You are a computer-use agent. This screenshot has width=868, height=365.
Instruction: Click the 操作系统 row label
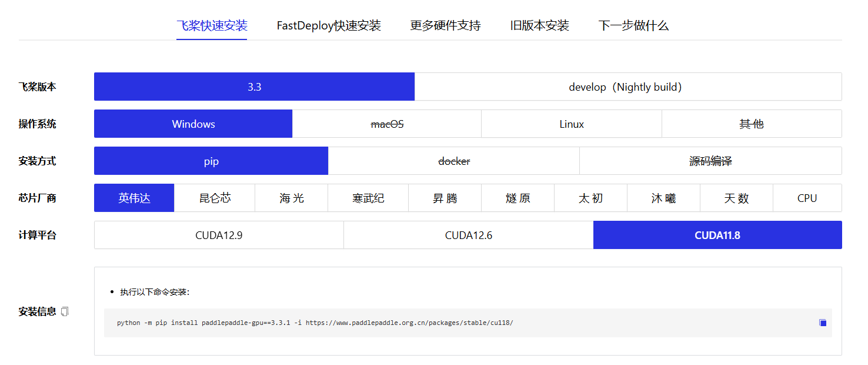point(38,124)
